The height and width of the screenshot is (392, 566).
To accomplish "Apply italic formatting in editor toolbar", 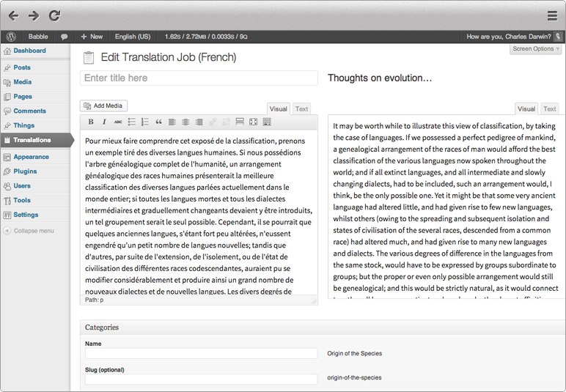I will coord(104,122).
